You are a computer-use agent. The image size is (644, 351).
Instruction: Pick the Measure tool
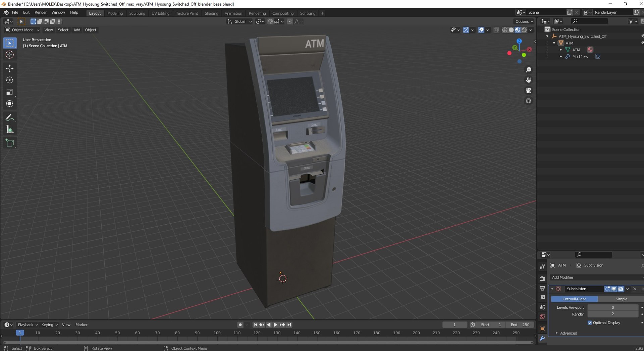click(x=10, y=129)
